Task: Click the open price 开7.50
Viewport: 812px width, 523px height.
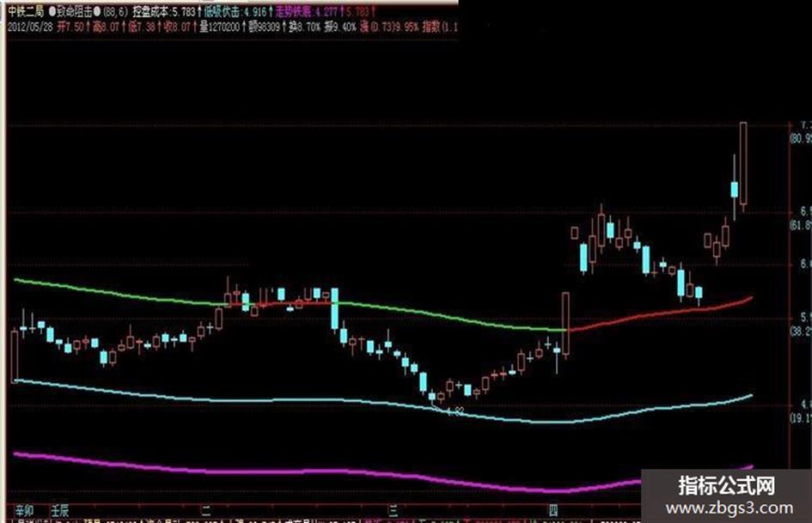Action: pos(70,27)
